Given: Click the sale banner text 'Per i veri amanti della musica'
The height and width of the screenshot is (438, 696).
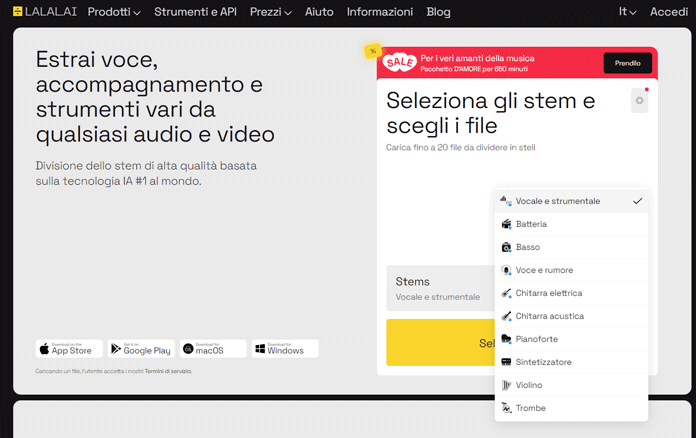Looking at the screenshot, I should 477,58.
